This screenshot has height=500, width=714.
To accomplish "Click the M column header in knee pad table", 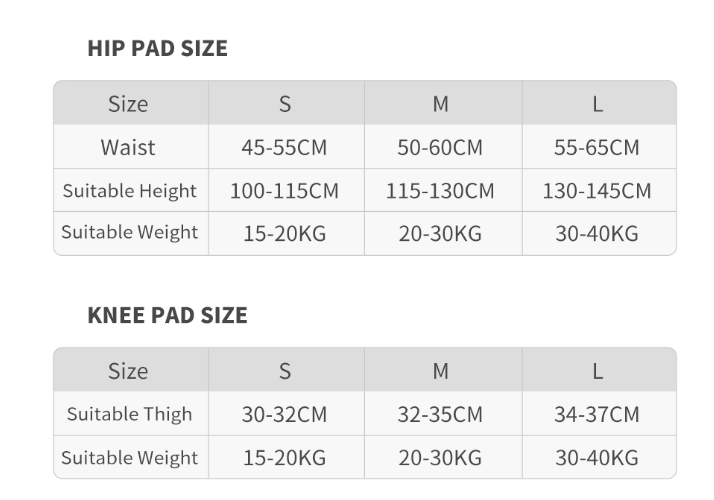I will click(440, 371).
